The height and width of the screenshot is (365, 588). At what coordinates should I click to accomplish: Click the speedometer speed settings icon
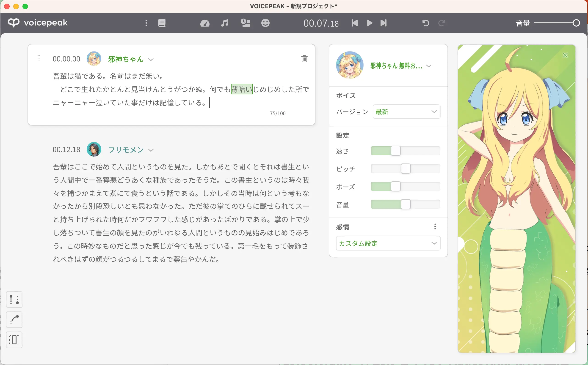pos(205,23)
